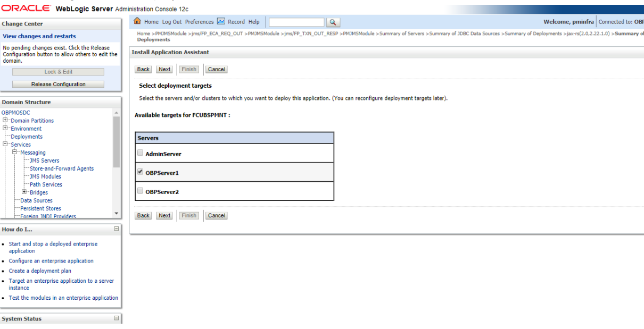644x329 pixels.
Task: Click the Record icon in toolbar
Action: click(x=221, y=21)
